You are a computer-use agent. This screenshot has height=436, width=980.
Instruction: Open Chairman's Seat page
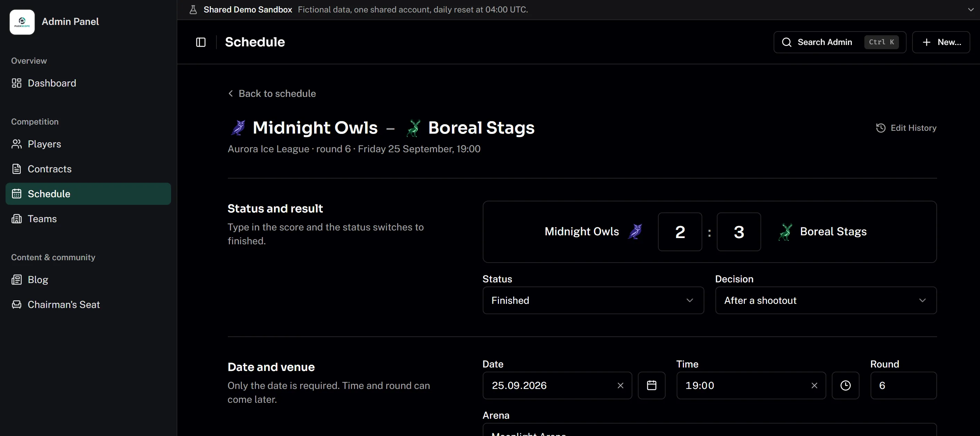point(88,305)
